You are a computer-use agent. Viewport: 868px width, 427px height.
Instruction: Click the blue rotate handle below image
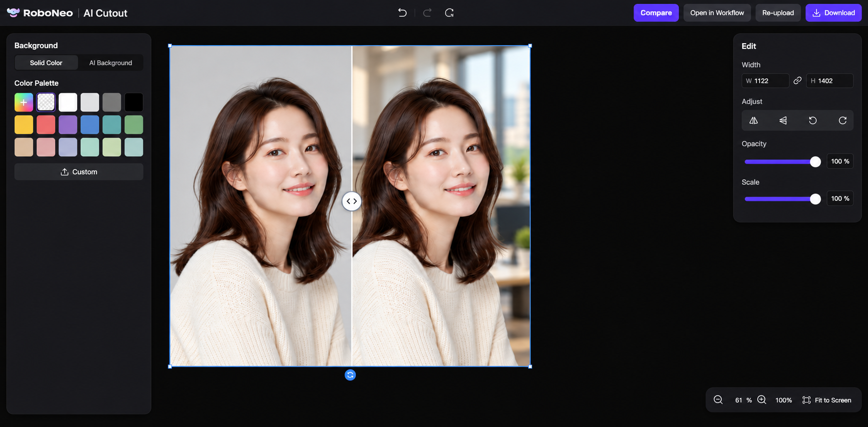coord(350,375)
